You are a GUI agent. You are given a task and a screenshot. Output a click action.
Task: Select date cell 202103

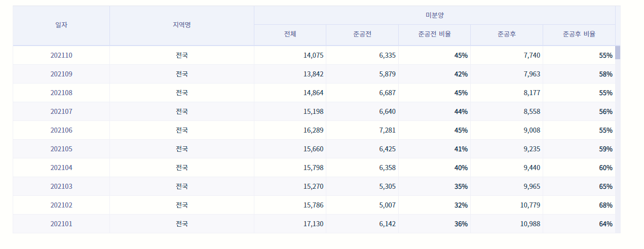pos(61,186)
